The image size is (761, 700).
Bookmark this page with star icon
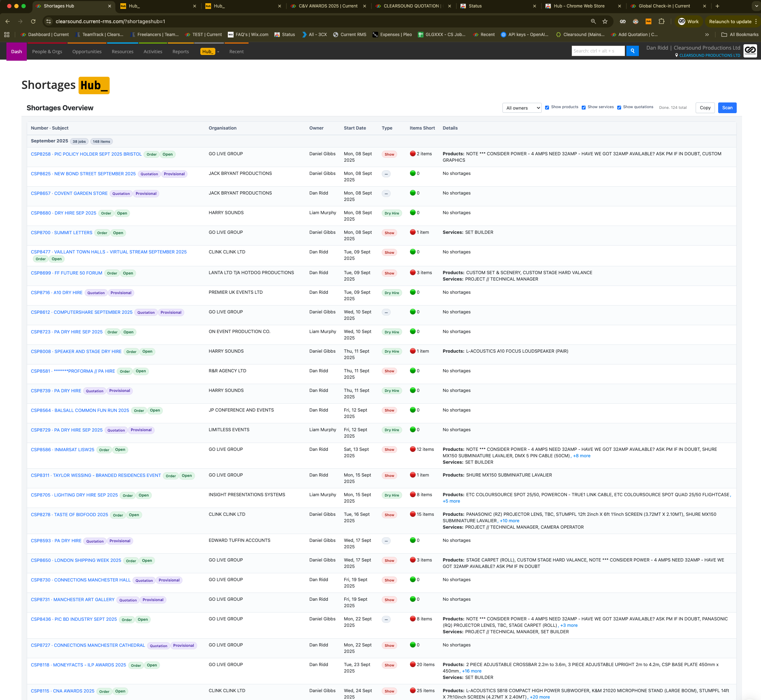605,21
